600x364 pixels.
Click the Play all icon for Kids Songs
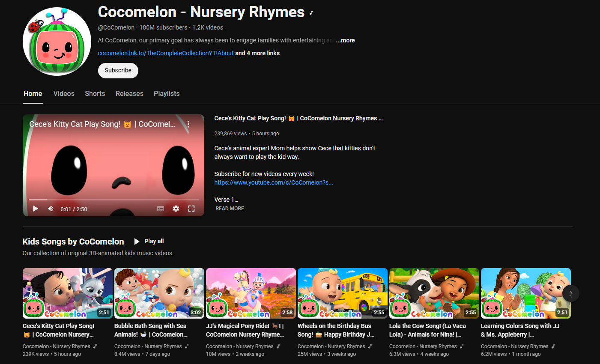coord(136,241)
